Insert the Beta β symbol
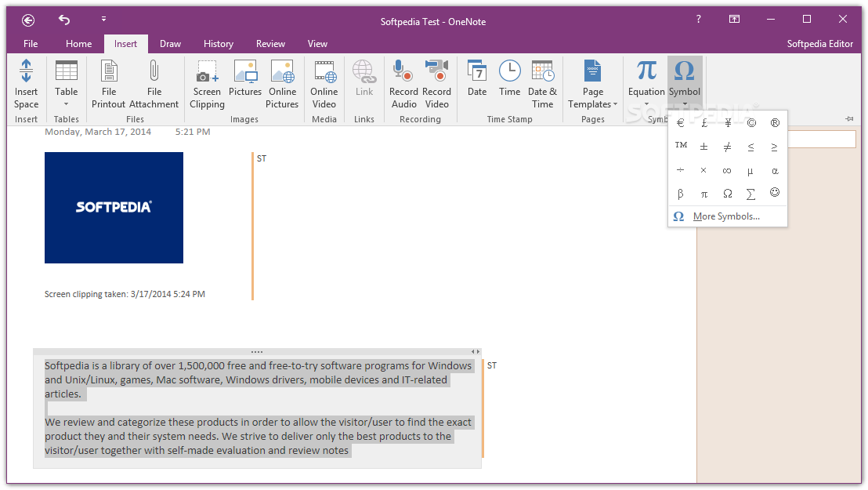The width and height of the screenshot is (868, 490). [x=680, y=194]
